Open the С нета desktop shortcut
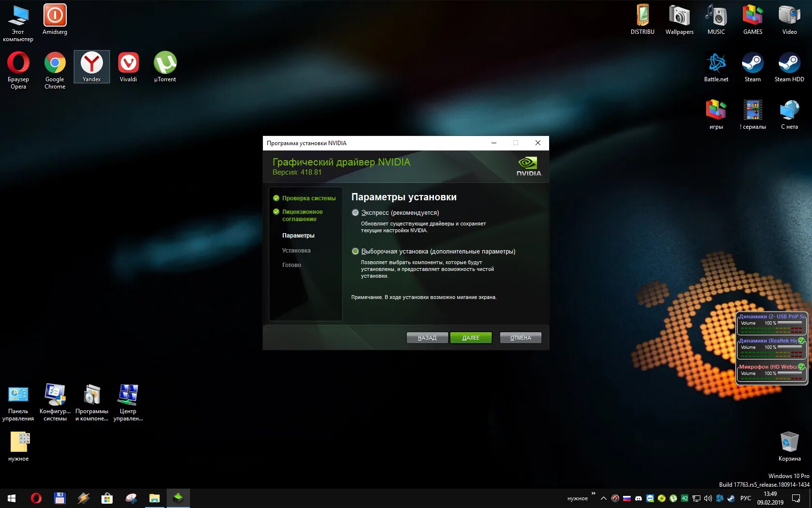This screenshot has width=812, height=508. click(x=790, y=115)
